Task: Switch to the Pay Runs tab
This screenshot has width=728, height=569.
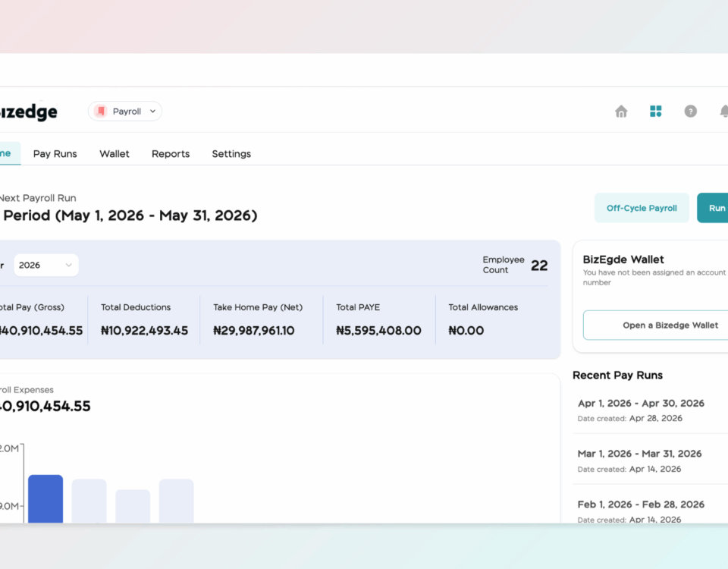Action: point(55,154)
